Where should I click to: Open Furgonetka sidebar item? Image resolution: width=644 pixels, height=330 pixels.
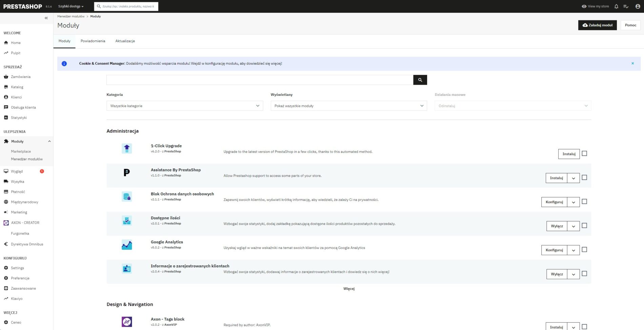click(20, 233)
